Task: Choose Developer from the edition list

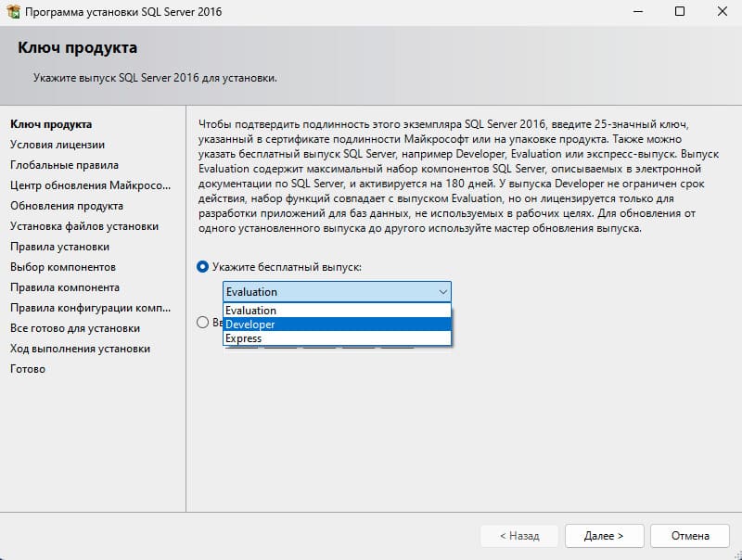Action: coord(337,325)
